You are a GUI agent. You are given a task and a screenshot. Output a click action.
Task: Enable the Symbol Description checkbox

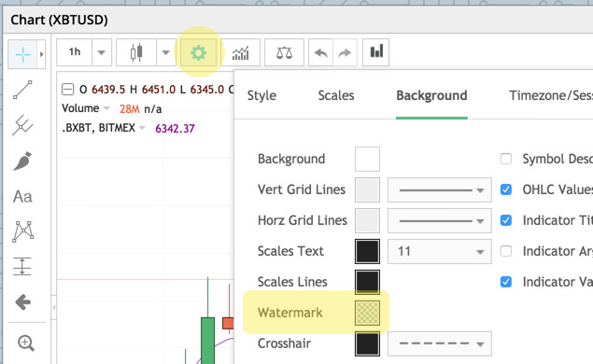(506, 159)
